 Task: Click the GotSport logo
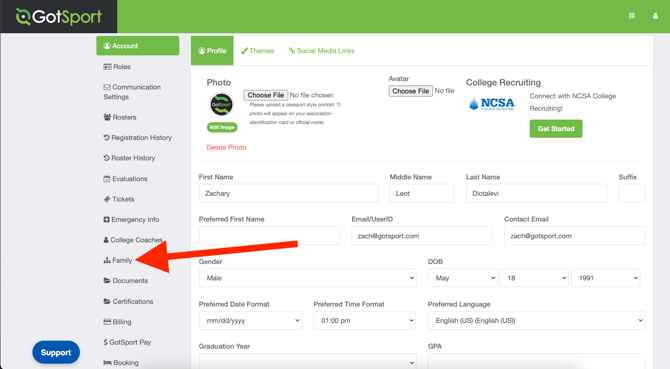pyautogui.click(x=59, y=17)
